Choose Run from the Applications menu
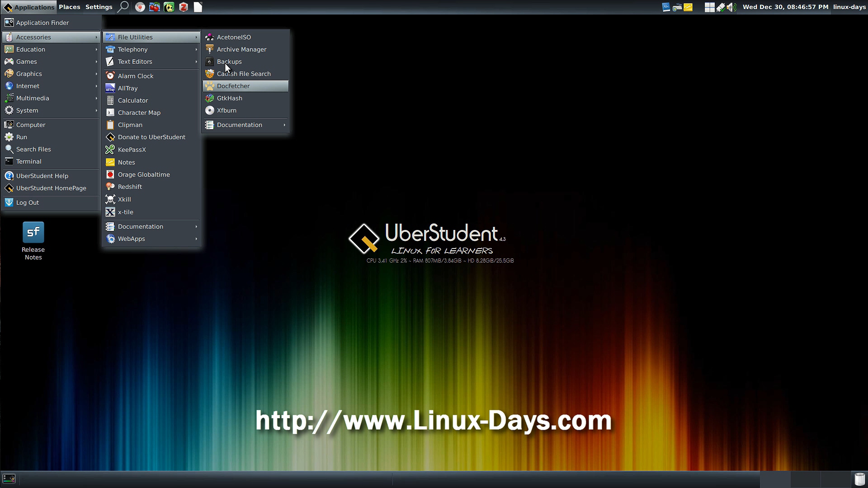The width and height of the screenshot is (868, 488). pos(51,137)
